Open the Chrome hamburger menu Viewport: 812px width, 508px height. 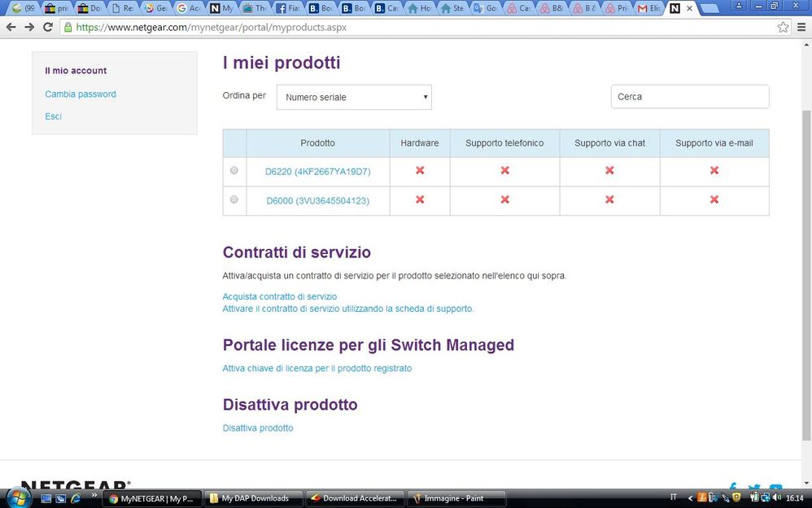tap(801, 27)
